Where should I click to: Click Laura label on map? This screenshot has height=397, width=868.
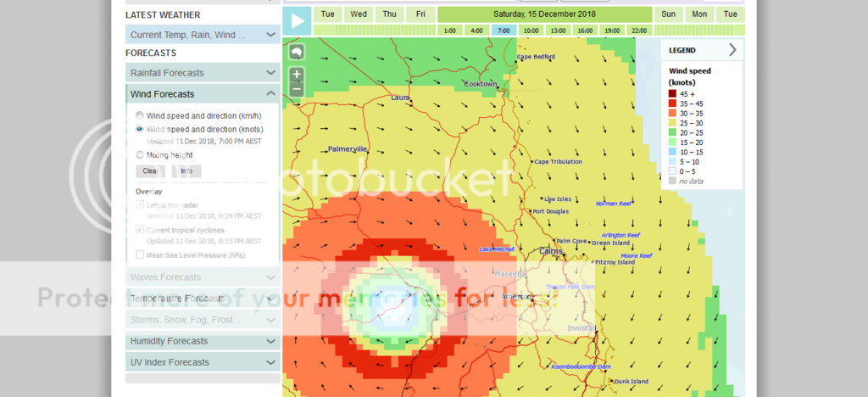click(x=400, y=98)
